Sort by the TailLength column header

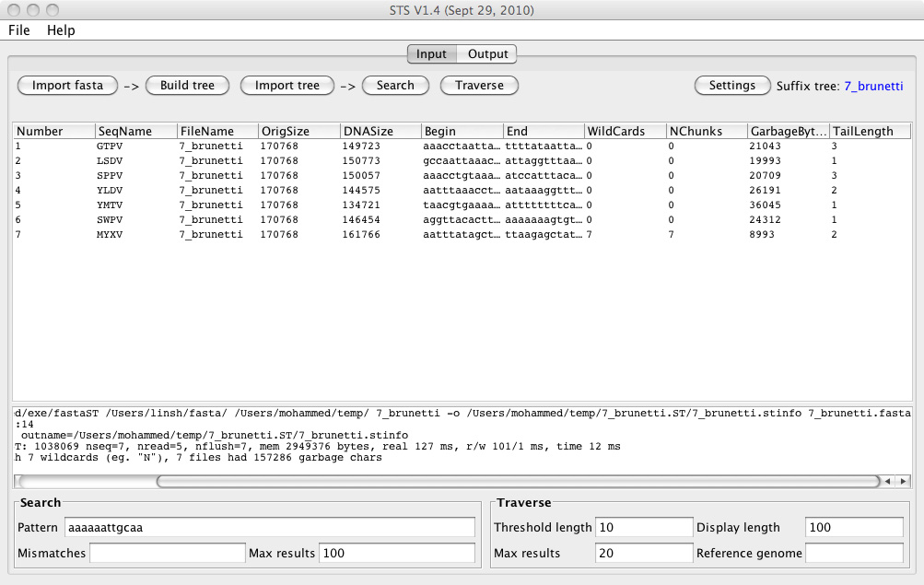pyautogui.click(x=871, y=132)
